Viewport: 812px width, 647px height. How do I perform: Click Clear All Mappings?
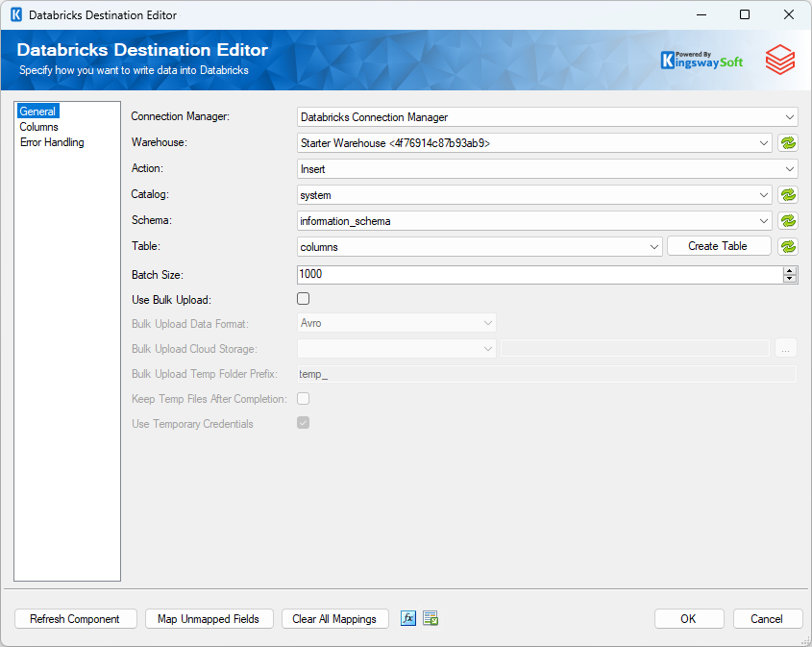coord(335,618)
